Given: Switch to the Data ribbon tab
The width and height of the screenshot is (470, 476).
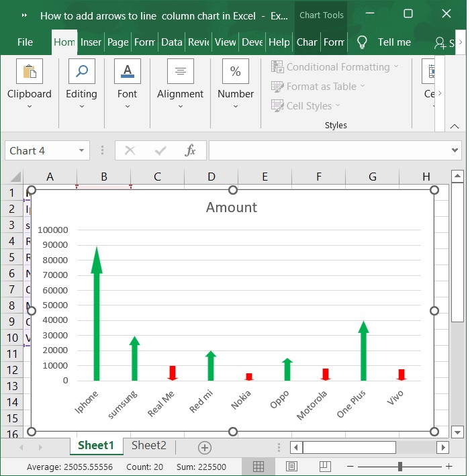Looking at the screenshot, I should (x=171, y=42).
